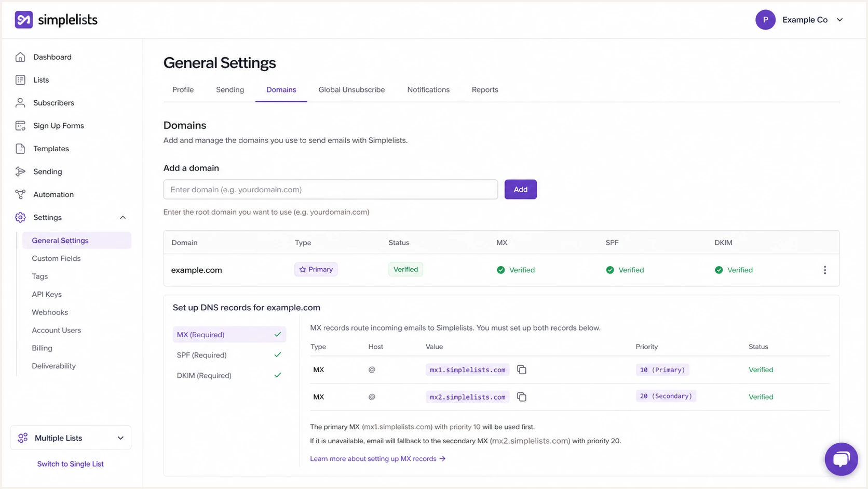The width and height of the screenshot is (868, 489).
Task: Switch to the Profile tab
Action: 183,90
